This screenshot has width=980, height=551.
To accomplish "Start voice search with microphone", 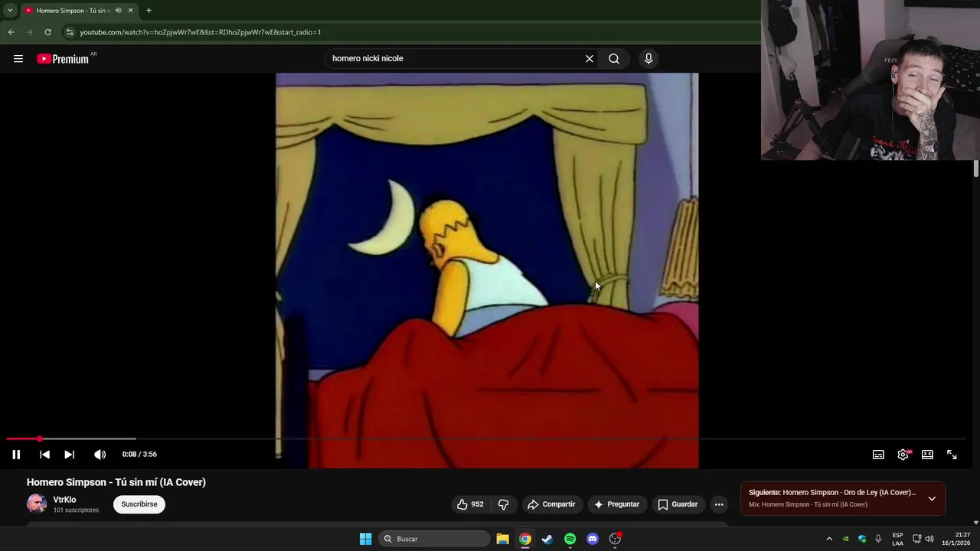I will (x=648, y=59).
